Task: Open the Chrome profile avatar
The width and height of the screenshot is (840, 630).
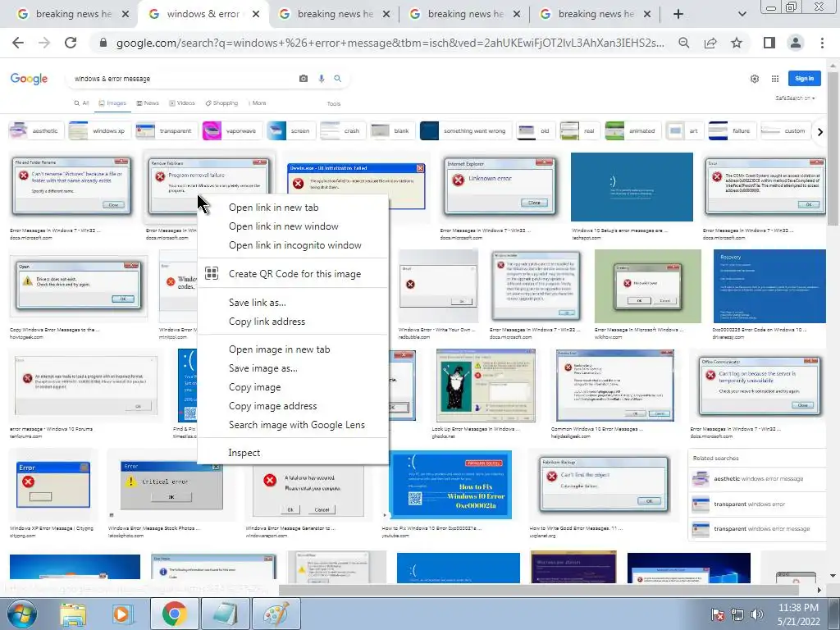Action: click(796, 43)
